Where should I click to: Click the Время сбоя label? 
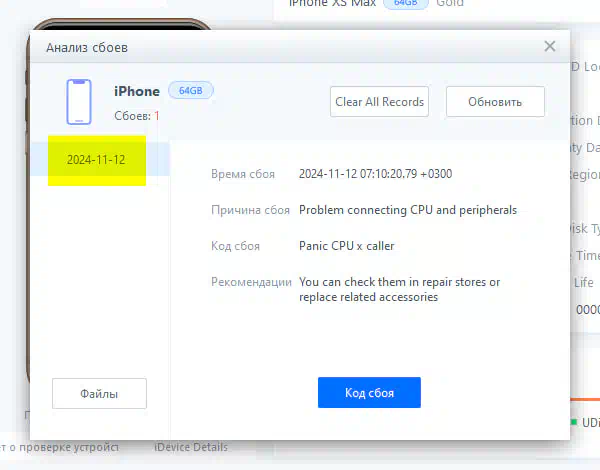243,174
